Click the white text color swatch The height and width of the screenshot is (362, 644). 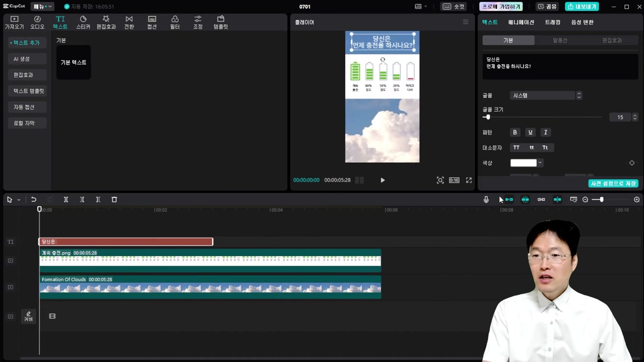pos(523,163)
